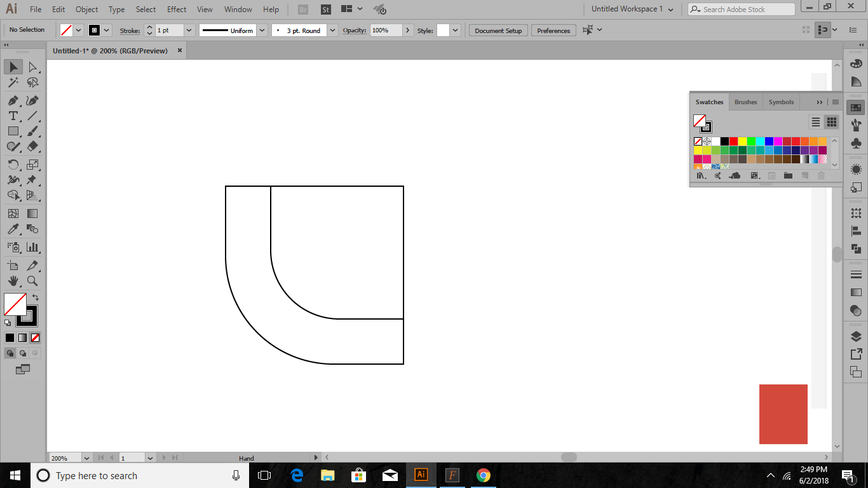Select the Zoom magnifier tool
This screenshot has width=868, height=488.
32,281
